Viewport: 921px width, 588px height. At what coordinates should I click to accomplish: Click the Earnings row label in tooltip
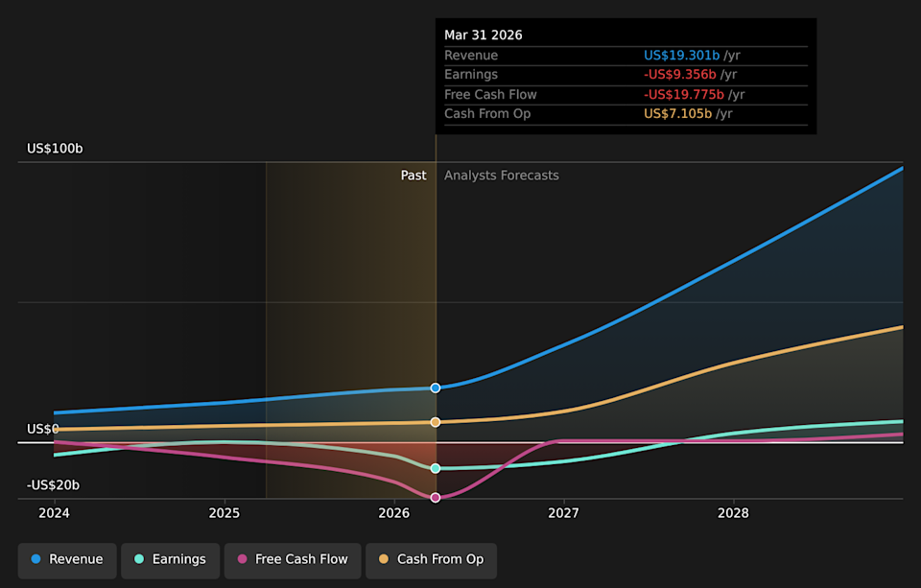pyautogui.click(x=471, y=75)
